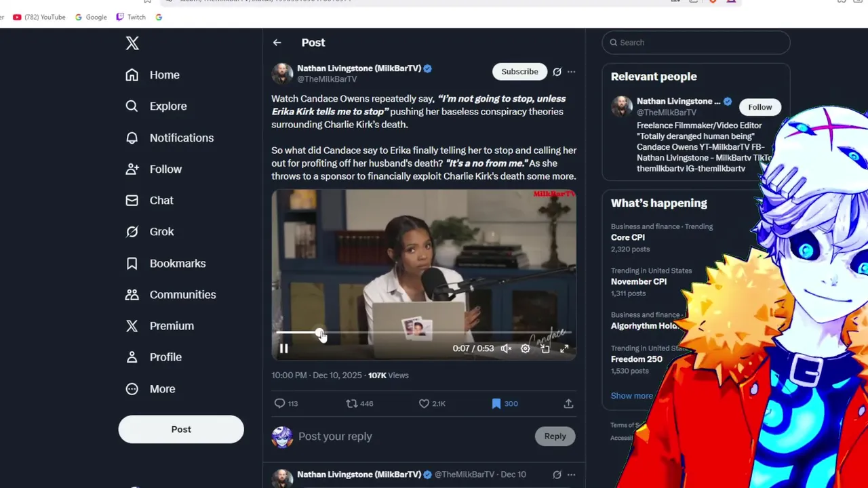Image resolution: width=868 pixels, height=488 pixels.
Task: Click the reply icon showing 113
Action: [x=285, y=403]
